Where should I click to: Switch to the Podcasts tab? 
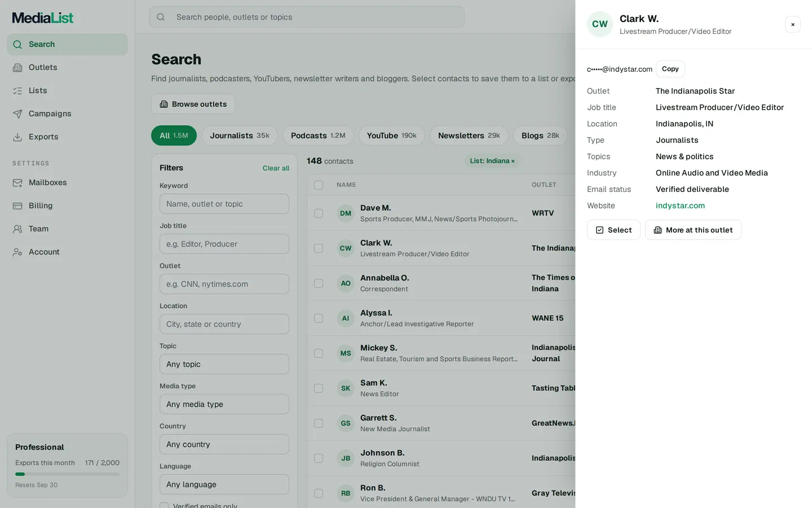point(318,135)
